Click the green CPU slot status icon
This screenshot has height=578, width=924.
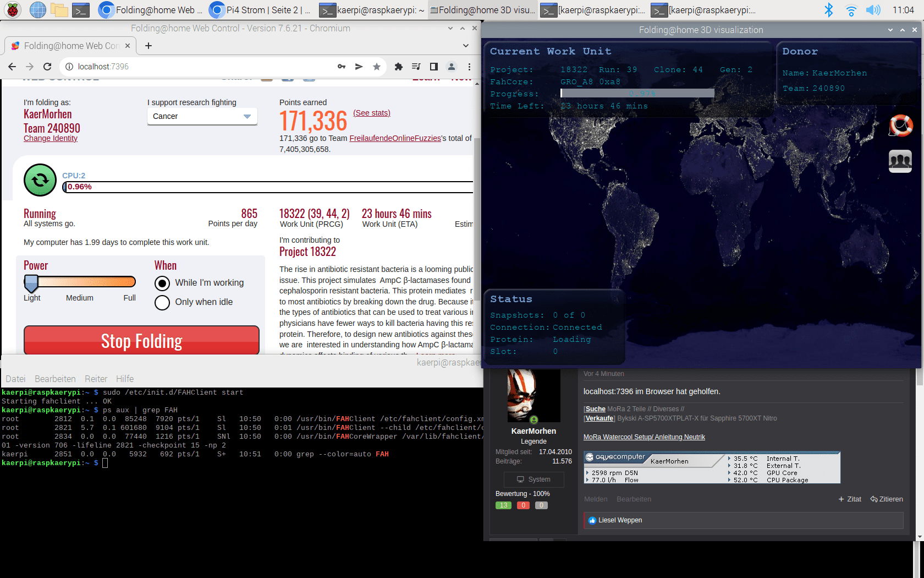coord(40,180)
